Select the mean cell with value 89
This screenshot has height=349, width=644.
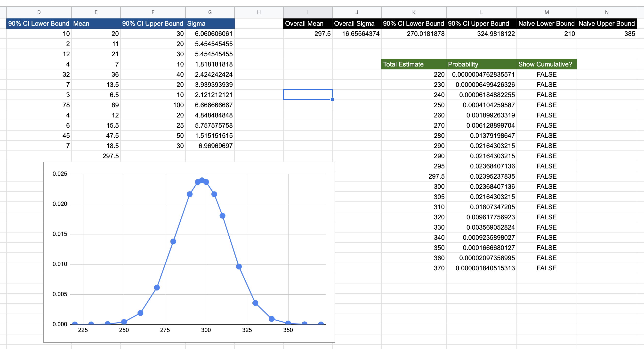tap(96, 105)
